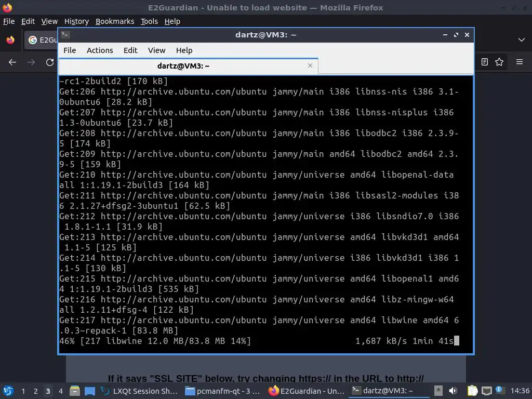Switch to virtual desktop 3
Image resolution: width=532 pixels, height=399 pixels.
point(48,391)
